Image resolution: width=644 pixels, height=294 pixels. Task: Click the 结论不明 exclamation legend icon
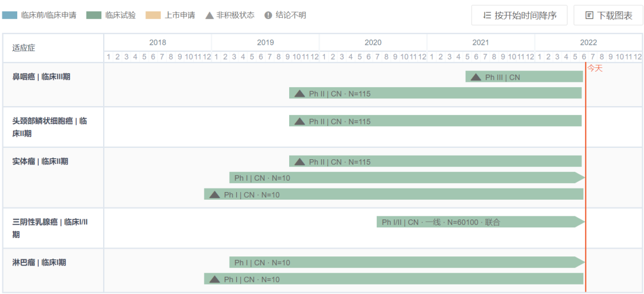(x=268, y=16)
